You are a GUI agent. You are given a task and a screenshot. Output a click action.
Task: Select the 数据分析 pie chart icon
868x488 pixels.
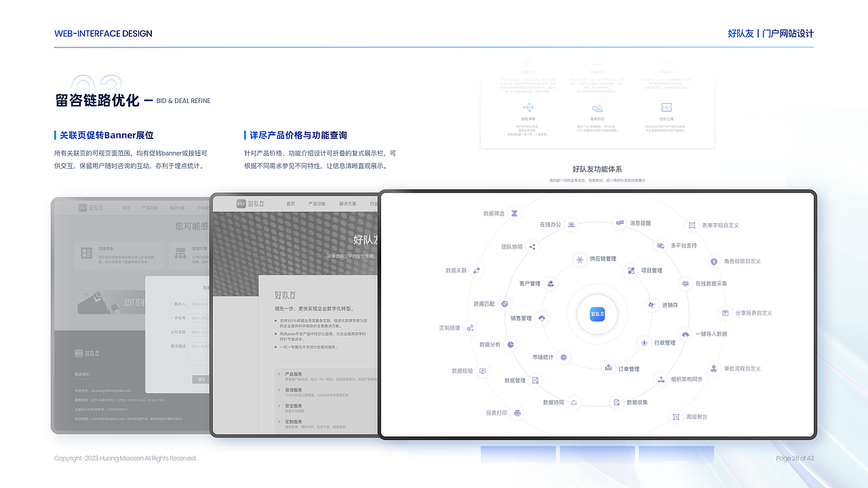(510, 345)
